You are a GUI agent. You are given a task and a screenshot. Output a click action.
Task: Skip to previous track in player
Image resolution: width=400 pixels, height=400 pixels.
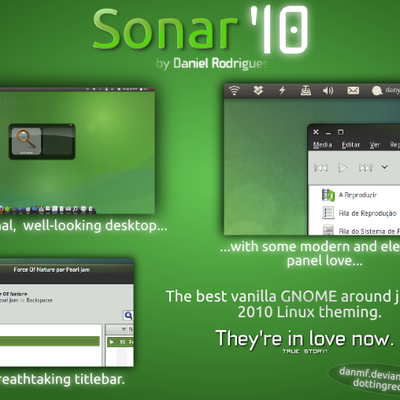321,168
